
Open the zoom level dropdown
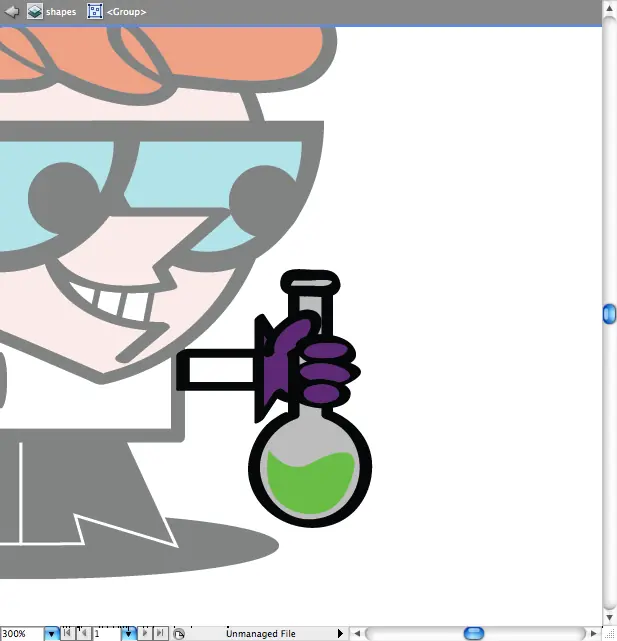click(x=52, y=634)
